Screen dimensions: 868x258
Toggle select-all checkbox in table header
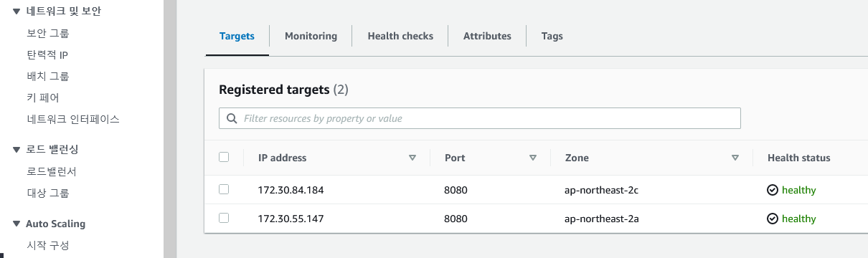pyautogui.click(x=224, y=157)
